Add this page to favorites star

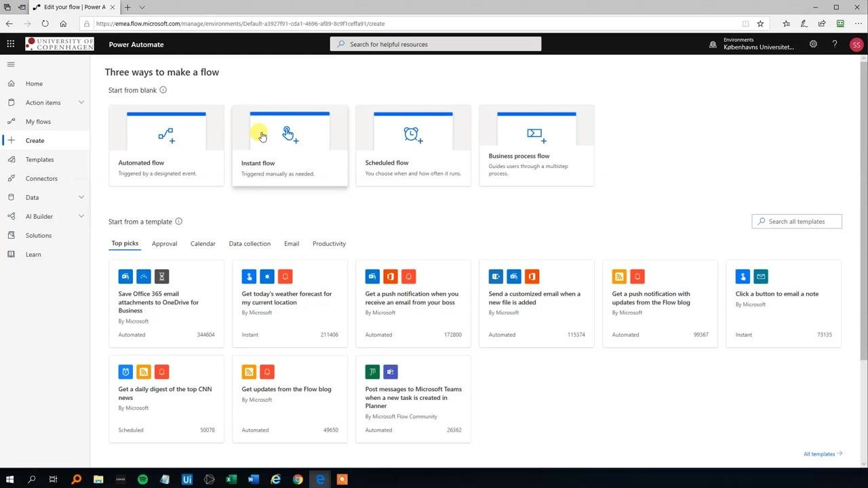[760, 24]
